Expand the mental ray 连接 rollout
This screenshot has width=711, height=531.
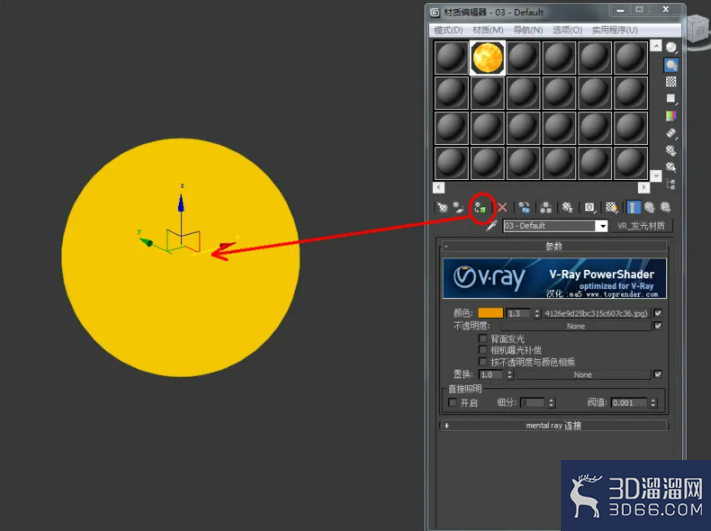click(x=554, y=425)
